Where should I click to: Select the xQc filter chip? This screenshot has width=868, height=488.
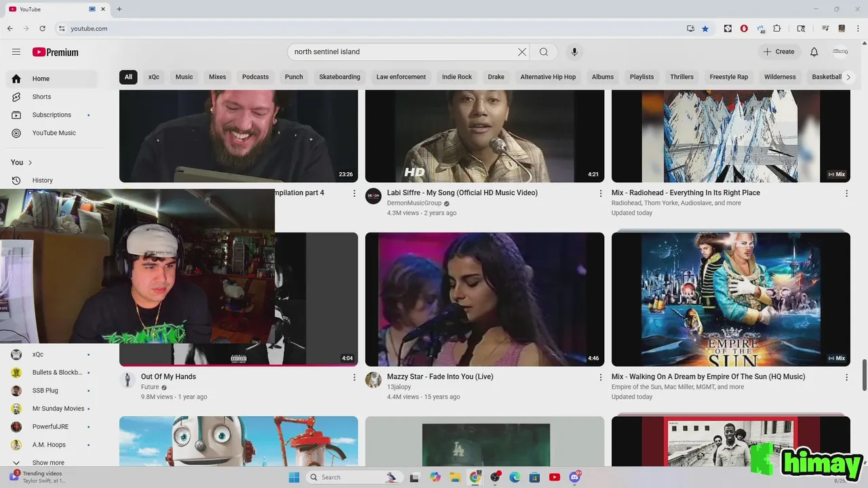coord(154,77)
